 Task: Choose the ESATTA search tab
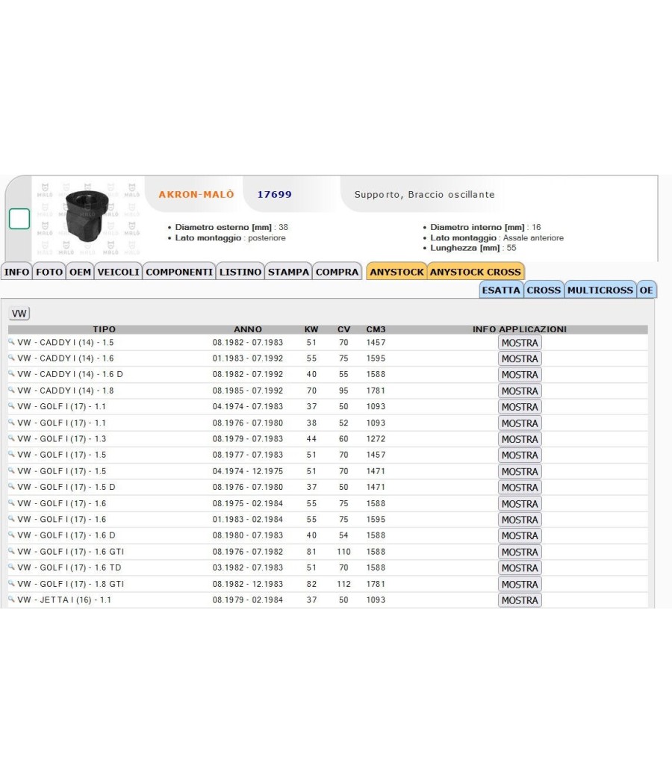501,290
